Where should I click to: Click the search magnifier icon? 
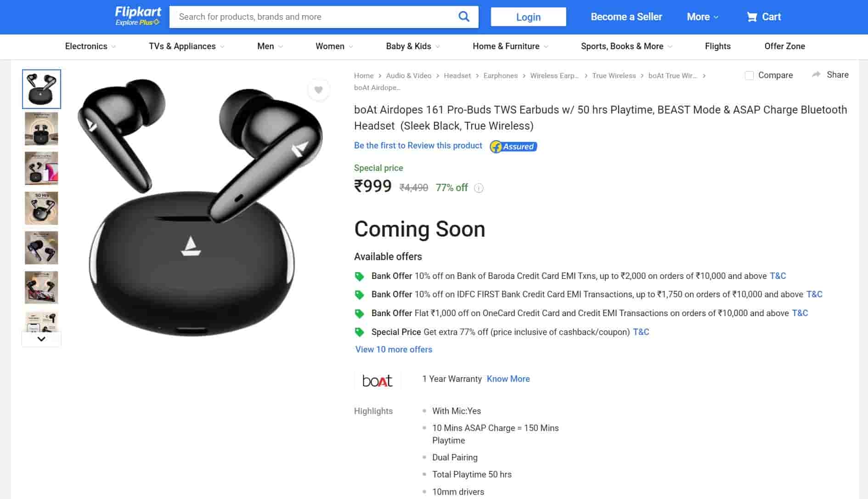click(x=464, y=17)
